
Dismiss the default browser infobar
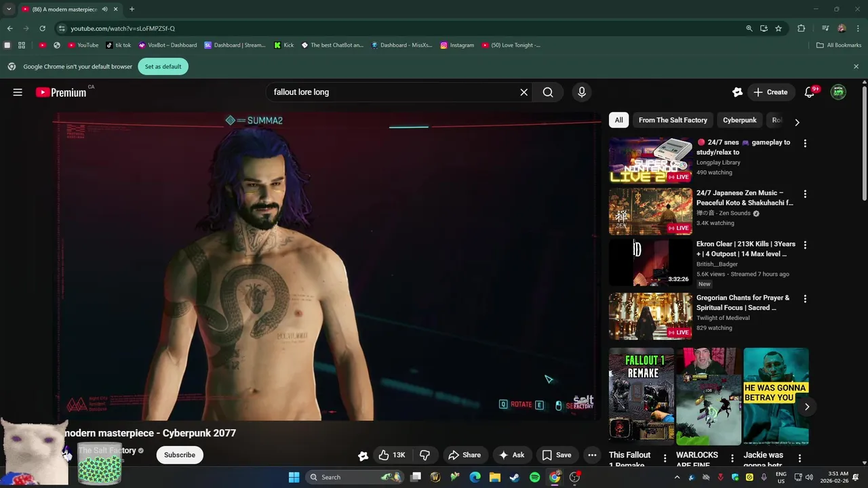click(x=856, y=66)
